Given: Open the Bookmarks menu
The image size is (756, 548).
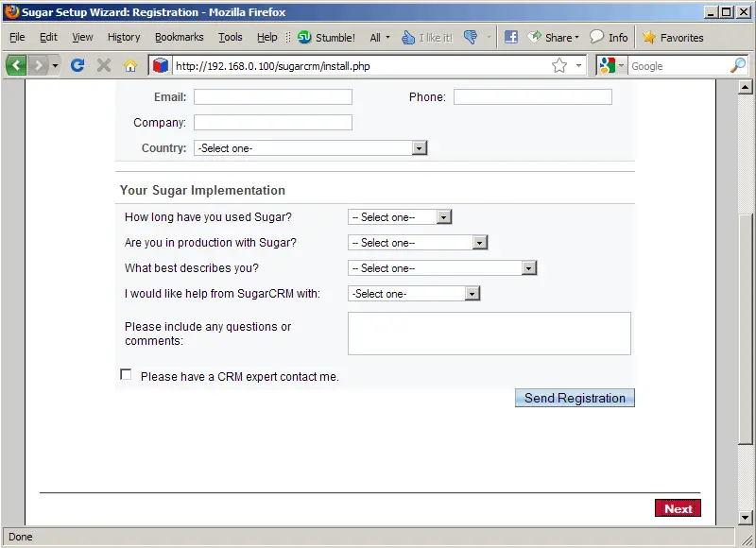Looking at the screenshot, I should click(x=179, y=37).
